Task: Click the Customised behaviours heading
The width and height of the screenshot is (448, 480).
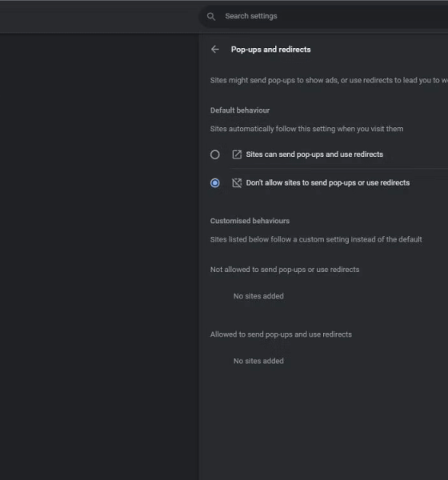Action: (x=250, y=221)
